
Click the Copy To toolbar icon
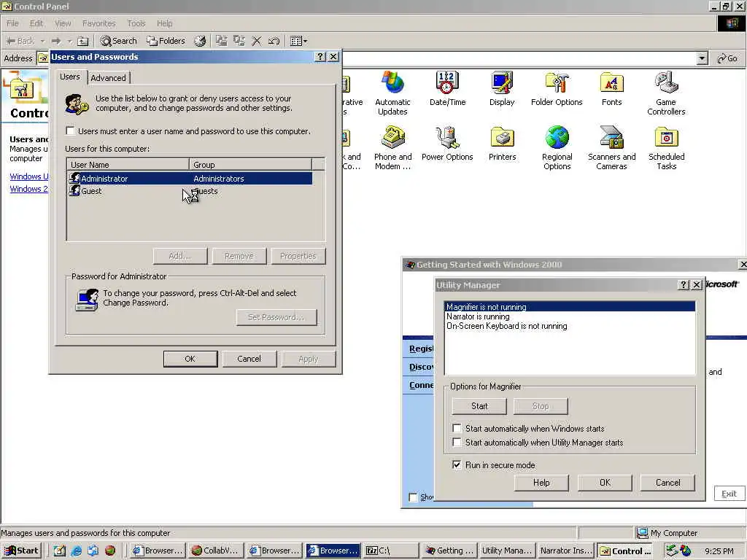point(239,41)
